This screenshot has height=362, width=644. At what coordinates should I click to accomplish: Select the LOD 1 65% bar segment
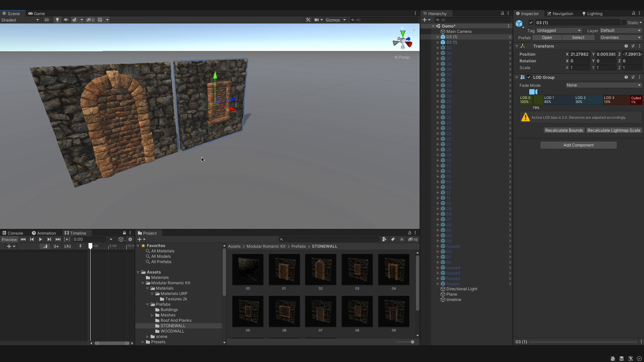[x=559, y=100]
